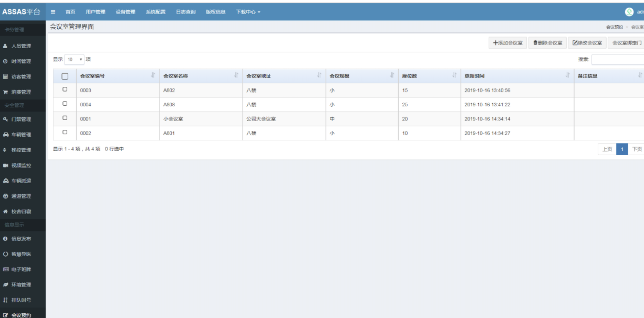Screen dimensions: 644x318
Task: Sort table by 会议室编号 column arrow
Action: click(x=153, y=75)
